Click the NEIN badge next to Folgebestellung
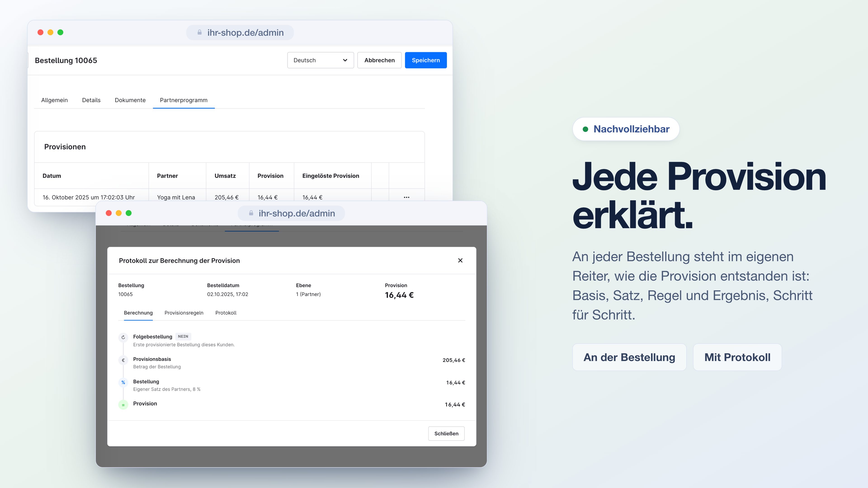 [x=183, y=336]
